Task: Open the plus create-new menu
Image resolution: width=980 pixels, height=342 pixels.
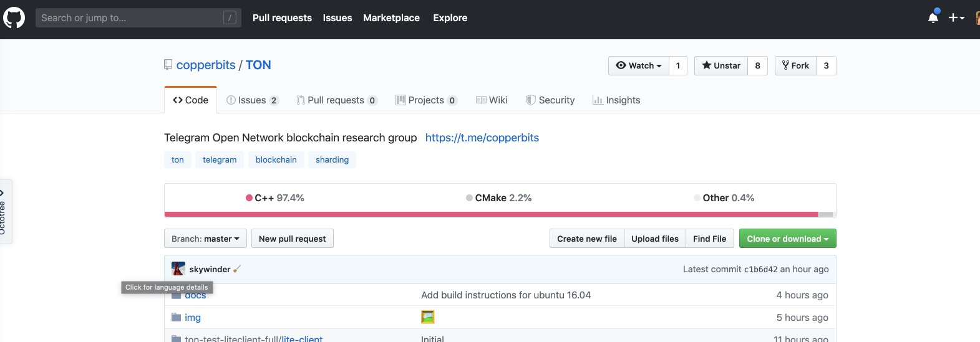Action: point(956,18)
